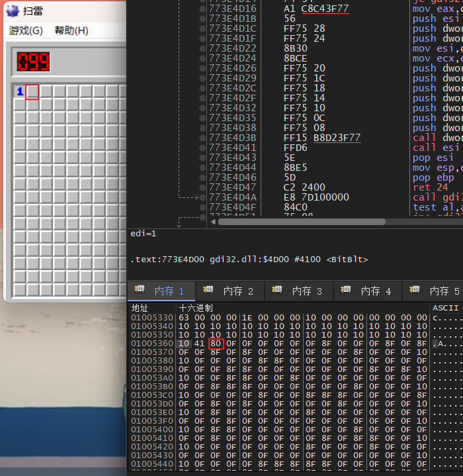Toggle breakpoint dot at address 773E4D3B
463x476 pixels.
click(202, 138)
